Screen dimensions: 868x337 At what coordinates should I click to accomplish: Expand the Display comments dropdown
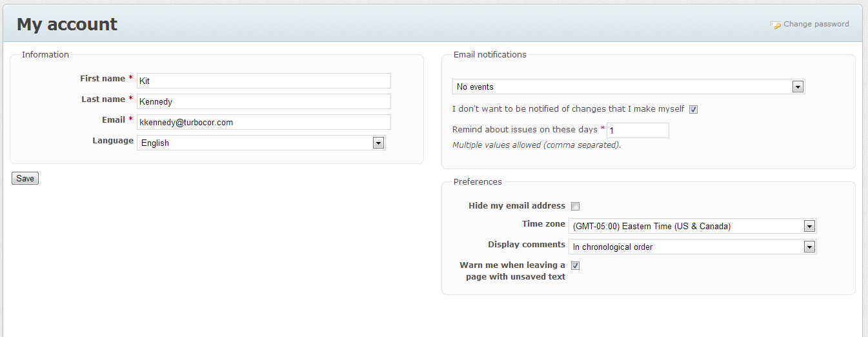coord(692,247)
